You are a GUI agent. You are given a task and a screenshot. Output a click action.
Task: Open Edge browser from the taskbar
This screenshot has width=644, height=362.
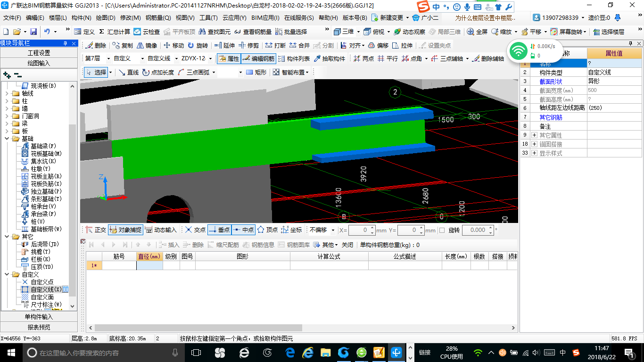pyautogui.click(x=290, y=353)
